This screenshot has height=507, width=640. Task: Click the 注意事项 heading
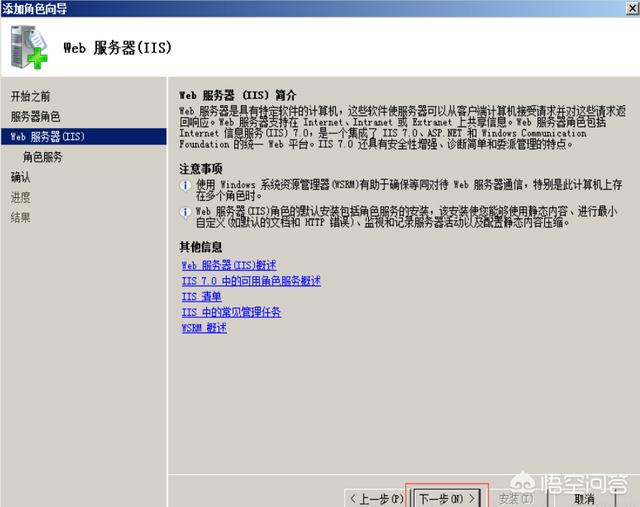tap(201, 169)
